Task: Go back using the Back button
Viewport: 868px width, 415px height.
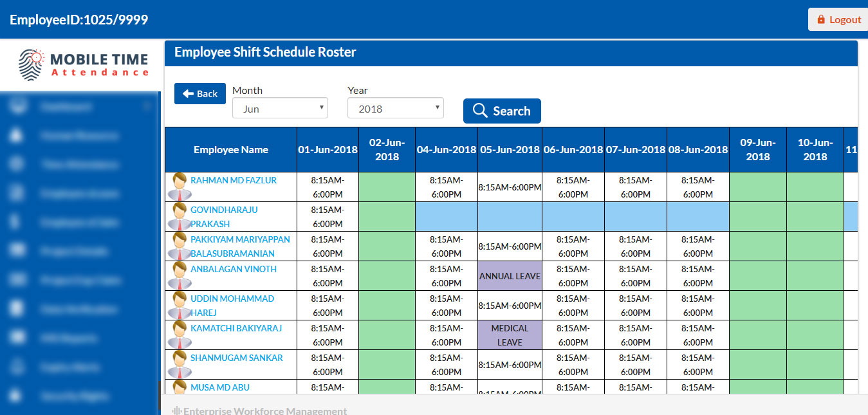Action: pyautogui.click(x=200, y=94)
